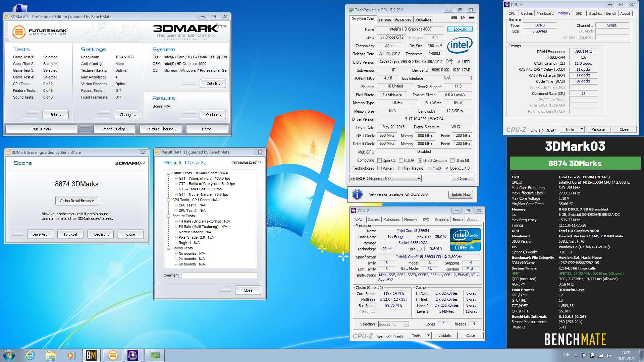Show hidden tray icons arrow
The height and width of the screenshot is (362, 644).
[576, 356]
